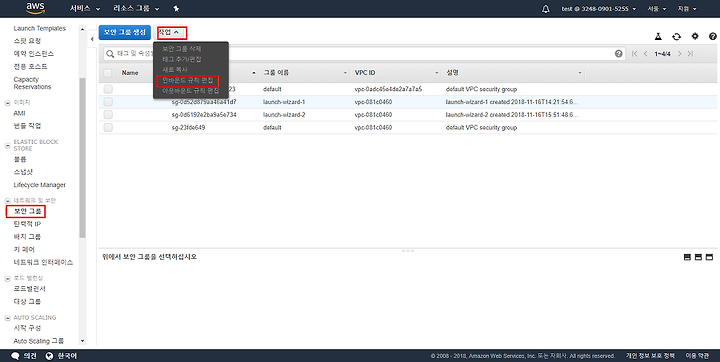Open Lifecycle Manager in sidebar
Image resolution: width=720 pixels, height=362 pixels.
pos(39,185)
